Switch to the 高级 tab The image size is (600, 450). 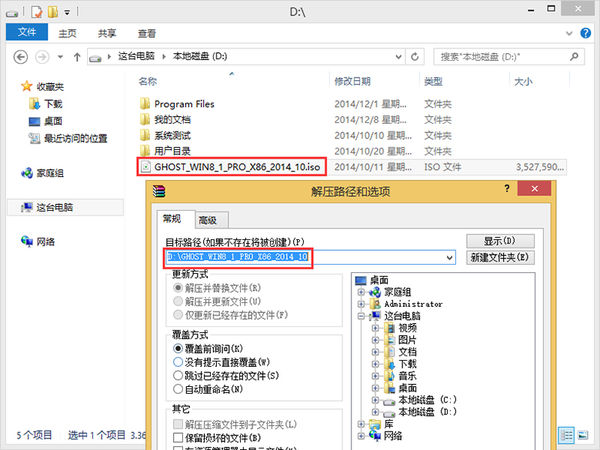(x=207, y=220)
